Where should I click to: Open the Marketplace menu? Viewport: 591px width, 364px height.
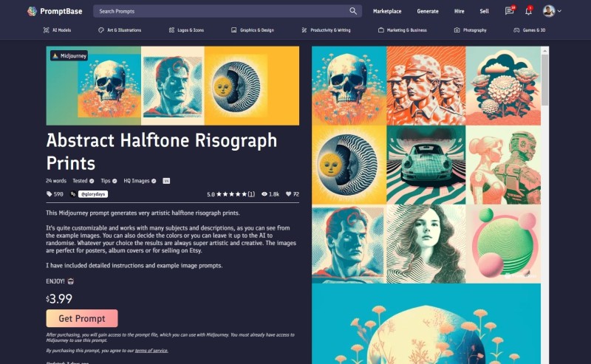[387, 11]
